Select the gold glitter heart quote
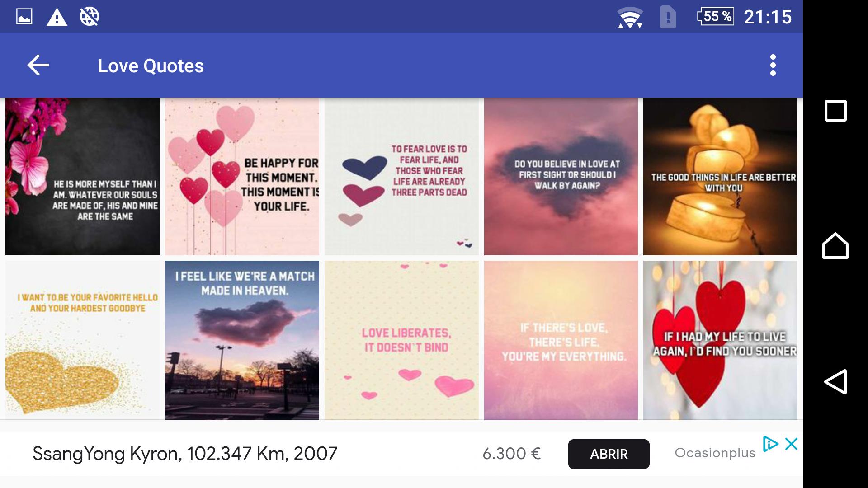The width and height of the screenshot is (868, 488). point(82,340)
